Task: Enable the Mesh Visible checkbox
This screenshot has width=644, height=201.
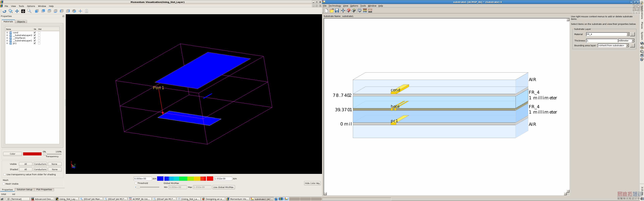Action: (4, 184)
